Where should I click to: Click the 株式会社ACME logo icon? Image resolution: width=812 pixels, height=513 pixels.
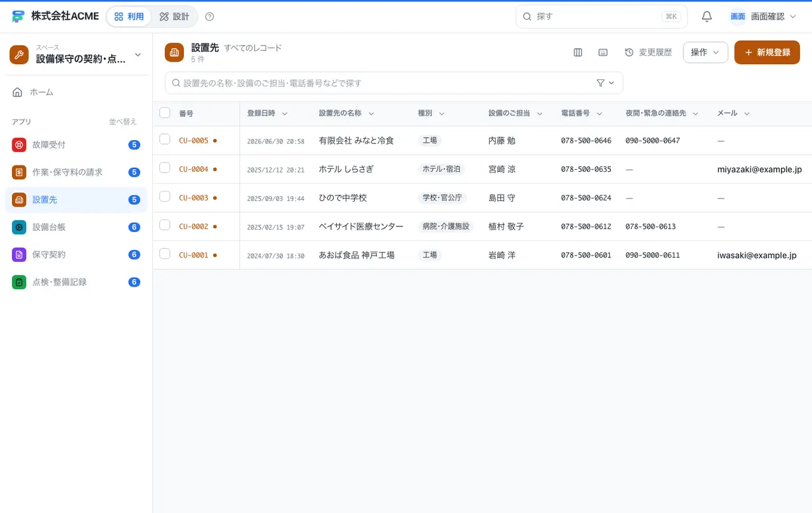18,16
